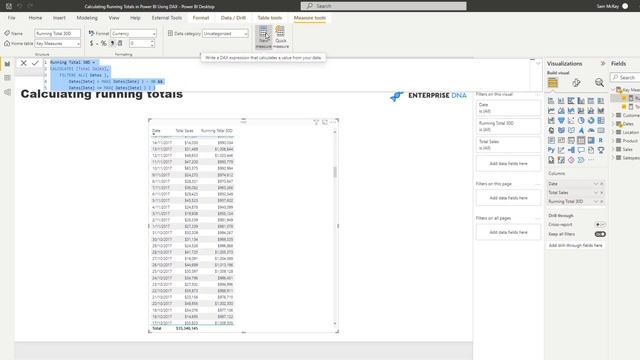
Task: Open the Home ribbon tab
Action: [35, 18]
